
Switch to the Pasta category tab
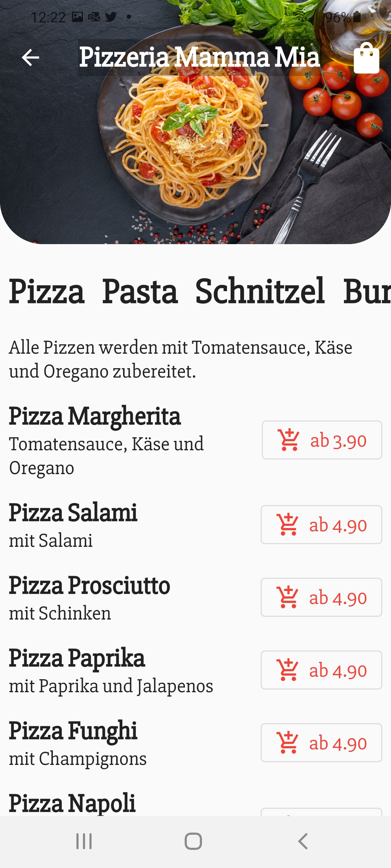pyautogui.click(x=140, y=292)
